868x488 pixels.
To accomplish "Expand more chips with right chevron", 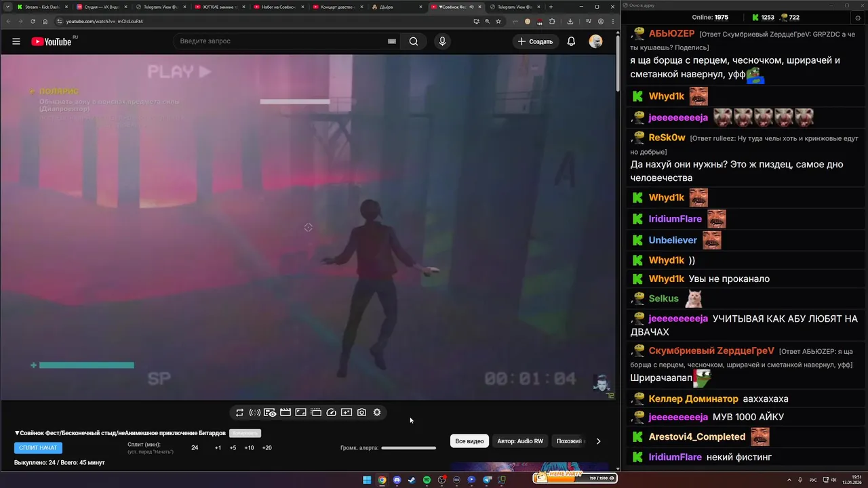I will point(598,441).
